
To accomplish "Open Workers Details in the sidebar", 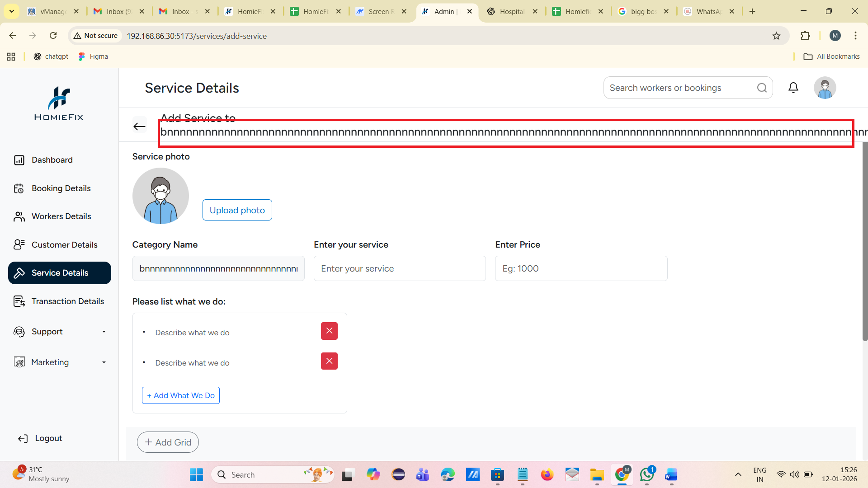I will [x=61, y=216].
